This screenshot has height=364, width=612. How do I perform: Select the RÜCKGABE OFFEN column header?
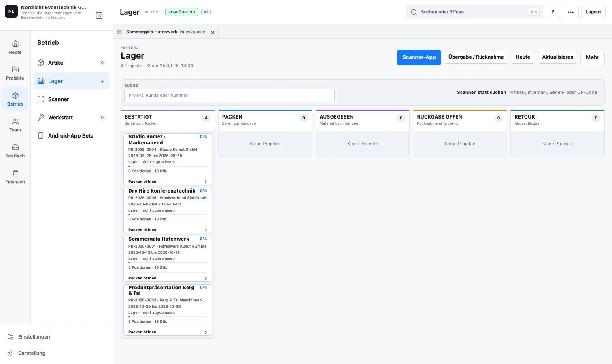tap(460, 120)
